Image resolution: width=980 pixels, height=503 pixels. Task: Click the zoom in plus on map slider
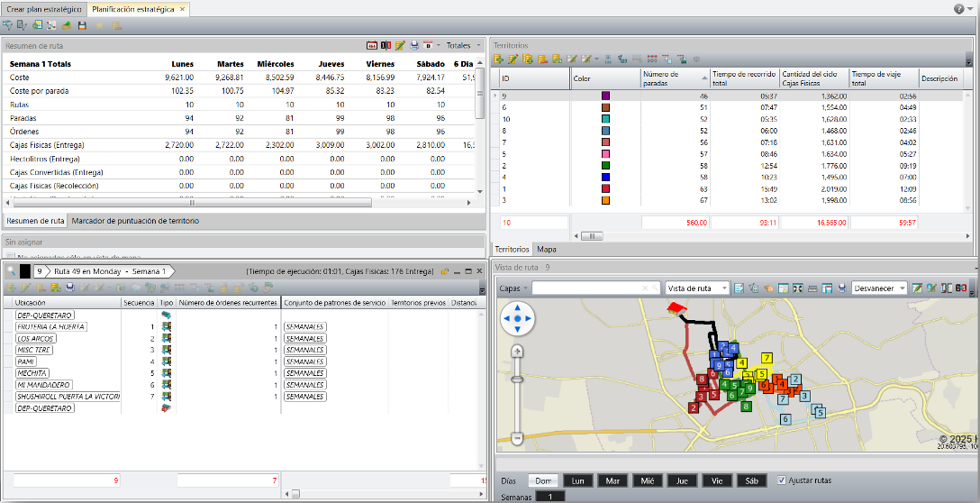517,351
